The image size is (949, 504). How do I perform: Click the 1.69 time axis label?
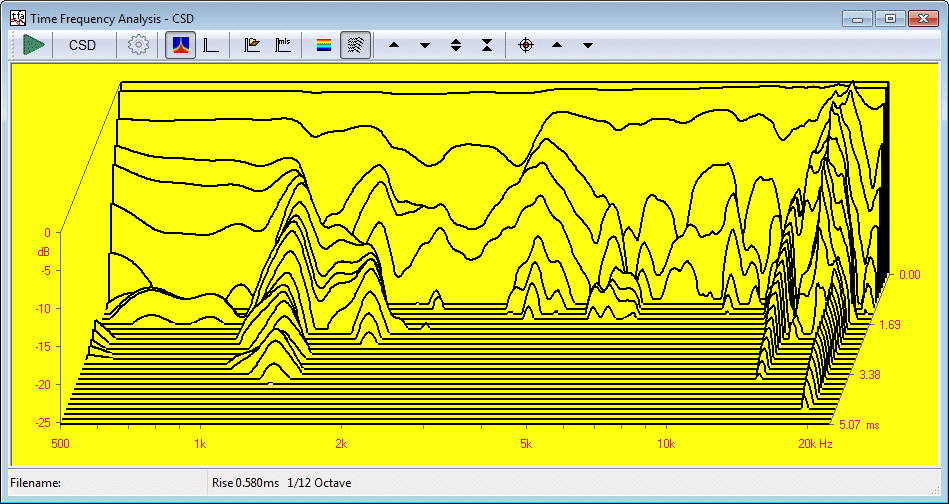889,325
